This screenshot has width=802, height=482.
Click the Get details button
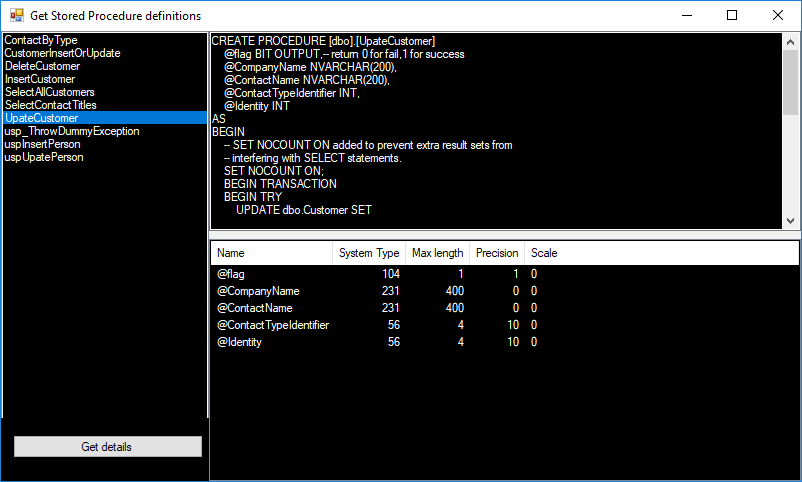pos(108,447)
